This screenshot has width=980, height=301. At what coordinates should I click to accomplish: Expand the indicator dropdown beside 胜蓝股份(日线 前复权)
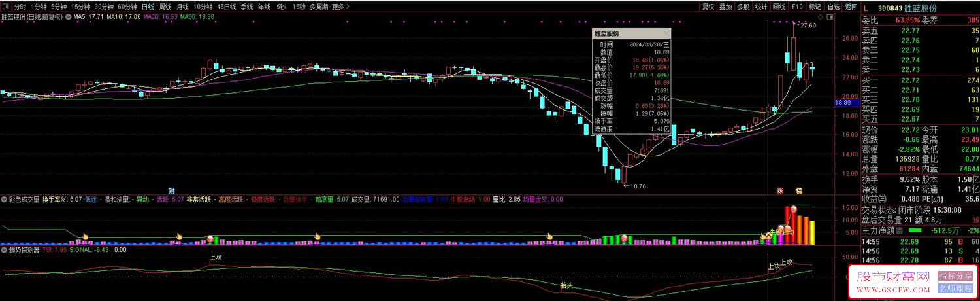69,17
